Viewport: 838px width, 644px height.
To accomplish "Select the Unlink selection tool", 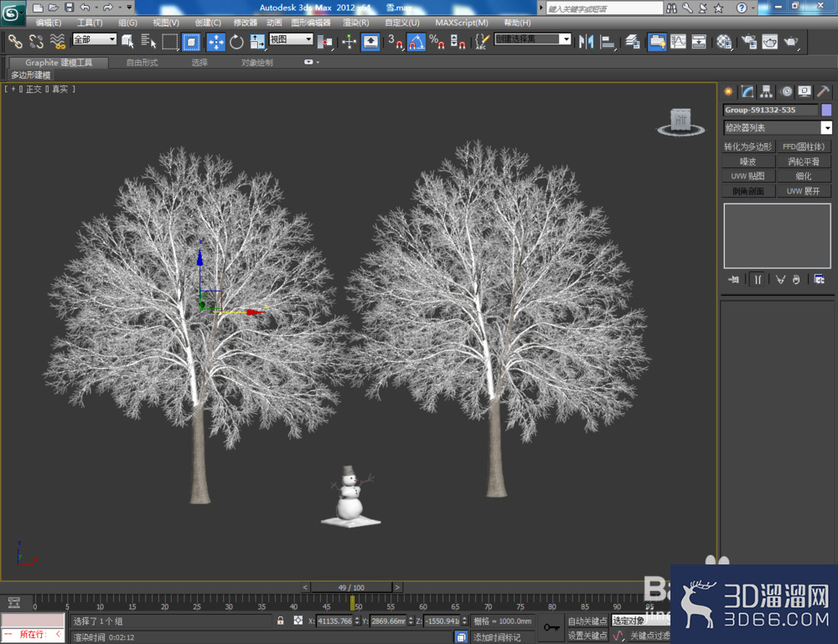I will pyautogui.click(x=36, y=41).
